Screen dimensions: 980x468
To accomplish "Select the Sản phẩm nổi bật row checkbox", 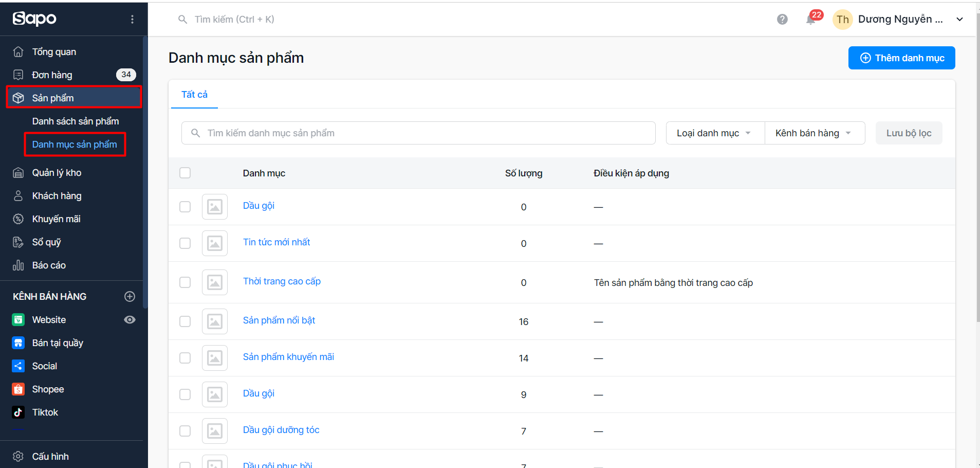I will (185, 321).
